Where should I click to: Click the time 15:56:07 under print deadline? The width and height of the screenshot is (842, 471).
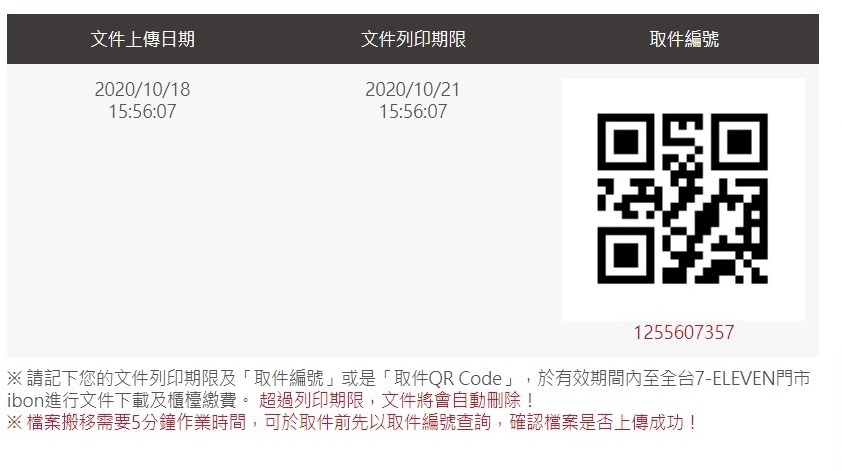point(413,112)
